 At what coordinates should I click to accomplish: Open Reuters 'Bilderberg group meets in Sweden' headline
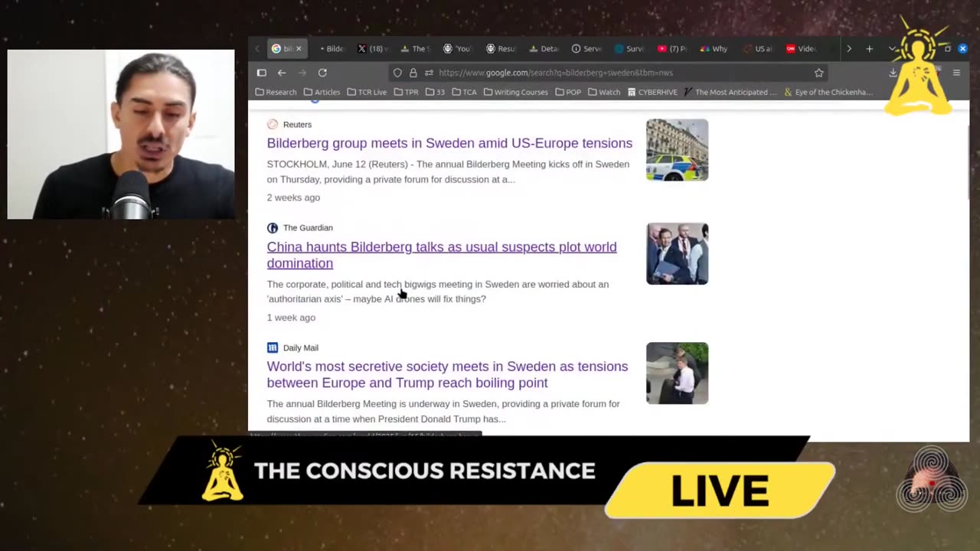coord(449,143)
